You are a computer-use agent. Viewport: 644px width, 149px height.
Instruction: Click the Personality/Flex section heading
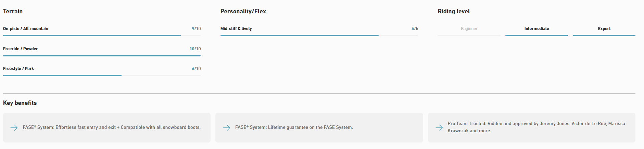[x=243, y=11]
